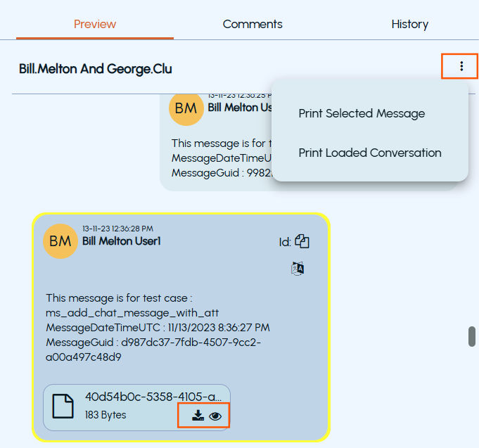Click the Bill Melton User1 sender name
The width and height of the screenshot is (479, 448).
(x=121, y=241)
